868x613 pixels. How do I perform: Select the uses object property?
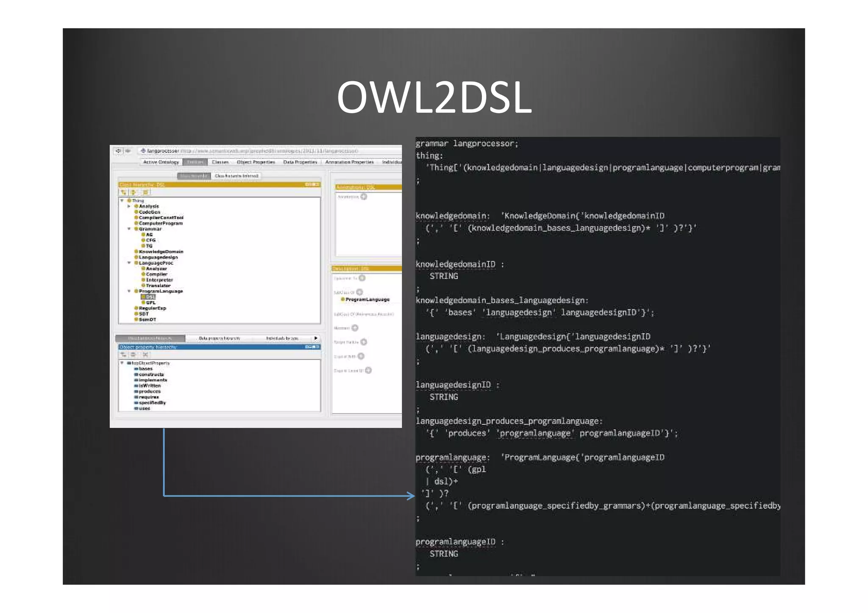point(142,408)
